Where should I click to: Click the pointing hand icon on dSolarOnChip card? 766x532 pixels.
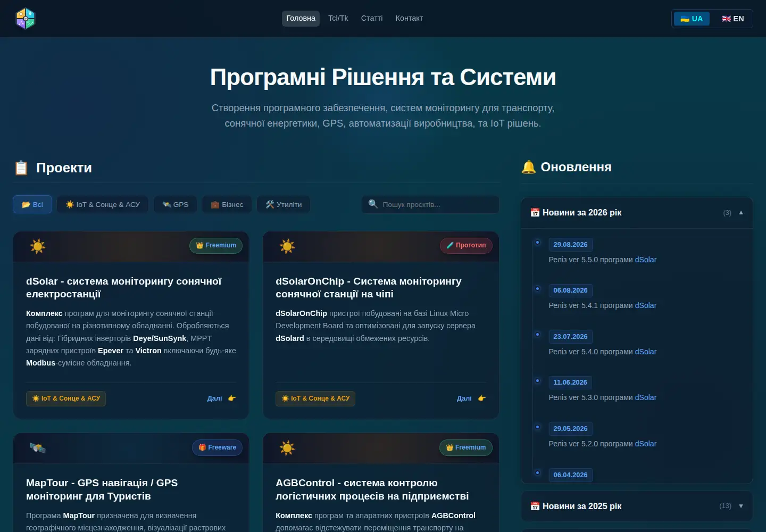click(x=482, y=398)
